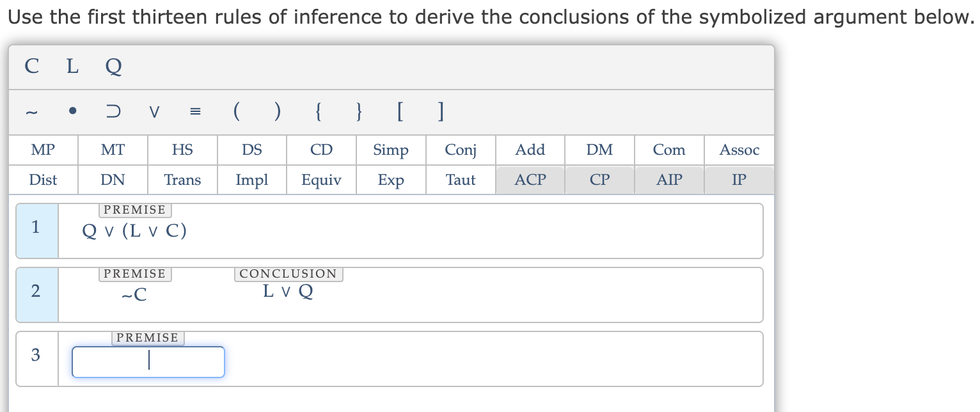The width and height of the screenshot is (980, 412).
Task: Click the horseshoe implication symbol
Action: (113, 111)
